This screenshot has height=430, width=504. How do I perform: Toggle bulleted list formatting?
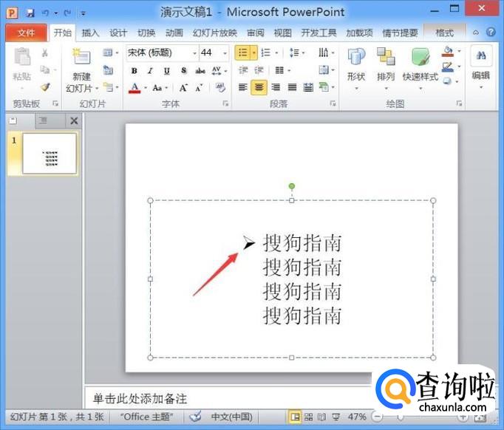point(243,52)
